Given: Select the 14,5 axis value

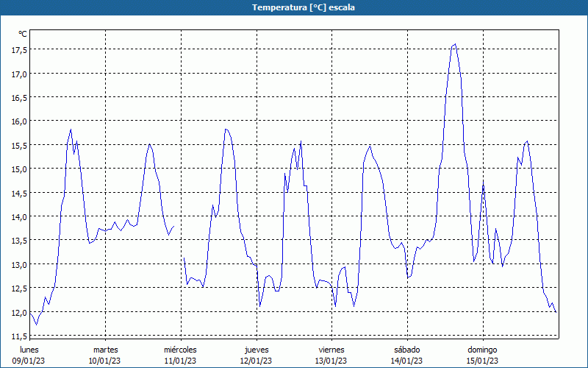Looking at the screenshot, I should 19,194.
